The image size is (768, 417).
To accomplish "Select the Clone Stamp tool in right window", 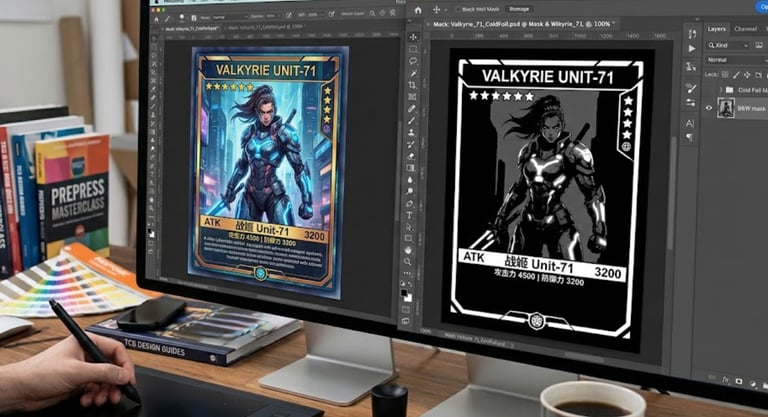I will coord(411,132).
